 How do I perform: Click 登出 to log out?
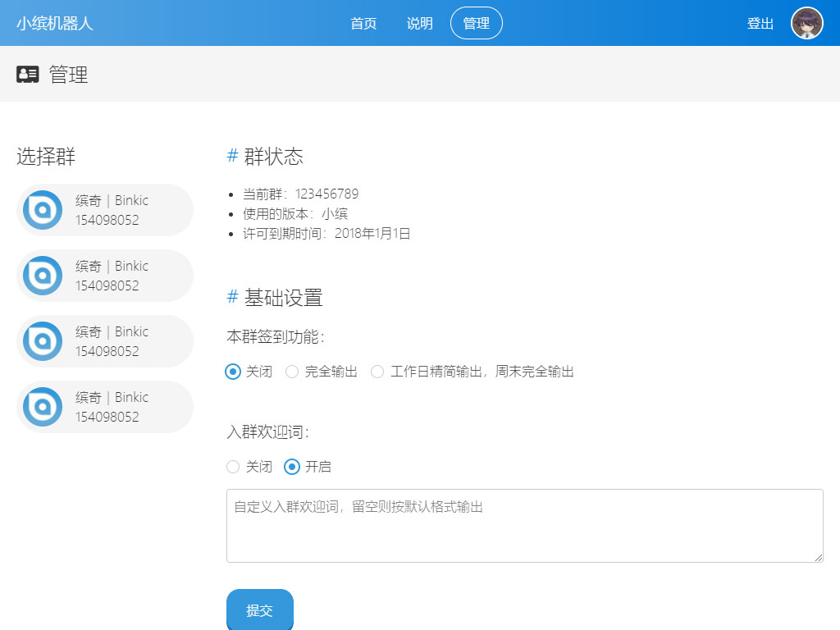point(760,23)
